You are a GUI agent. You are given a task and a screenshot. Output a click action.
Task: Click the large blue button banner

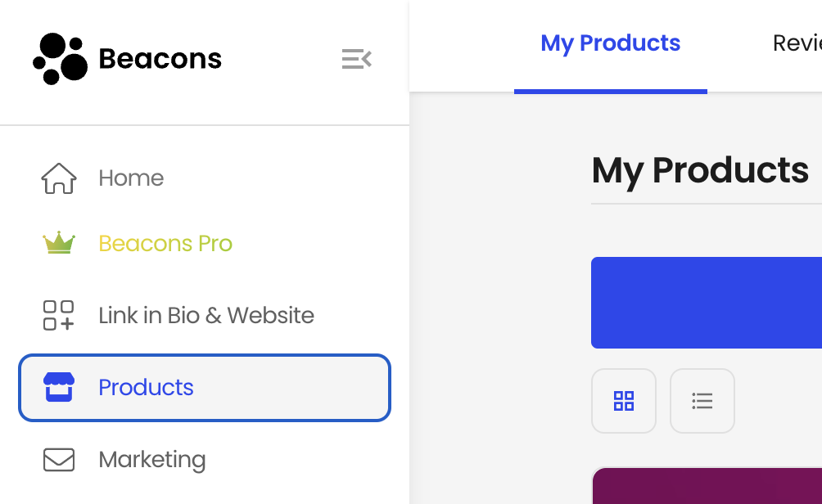tap(707, 303)
